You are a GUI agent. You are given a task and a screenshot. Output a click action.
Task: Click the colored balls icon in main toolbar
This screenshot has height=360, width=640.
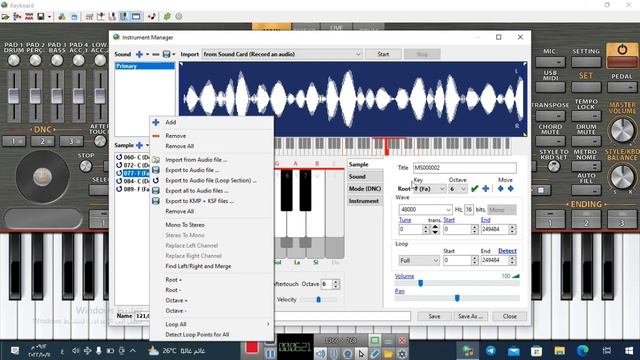click(62, 16)
